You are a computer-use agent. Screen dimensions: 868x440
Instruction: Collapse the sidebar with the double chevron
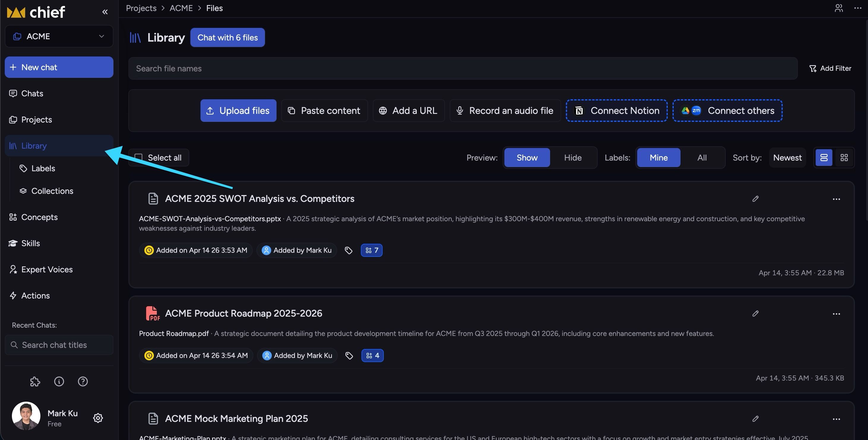pyautogui.click(x=105, y=12)
